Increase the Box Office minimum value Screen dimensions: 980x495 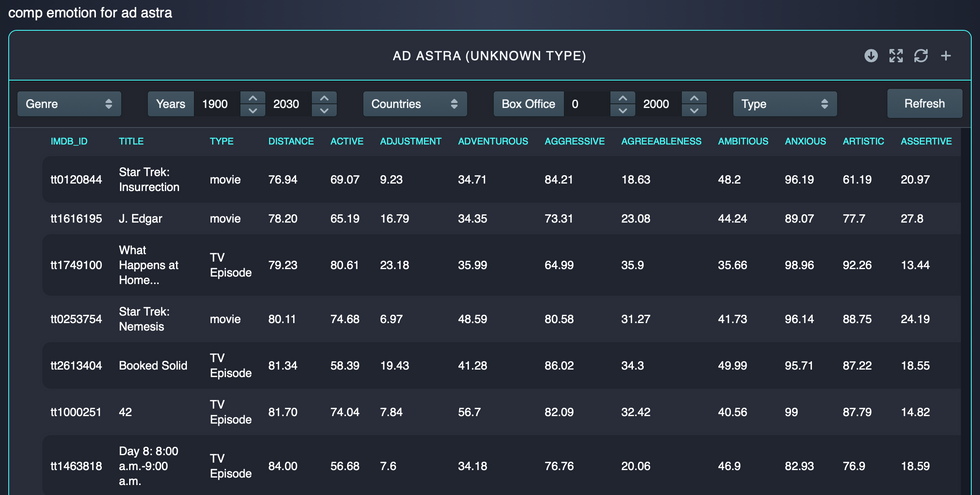622,98
